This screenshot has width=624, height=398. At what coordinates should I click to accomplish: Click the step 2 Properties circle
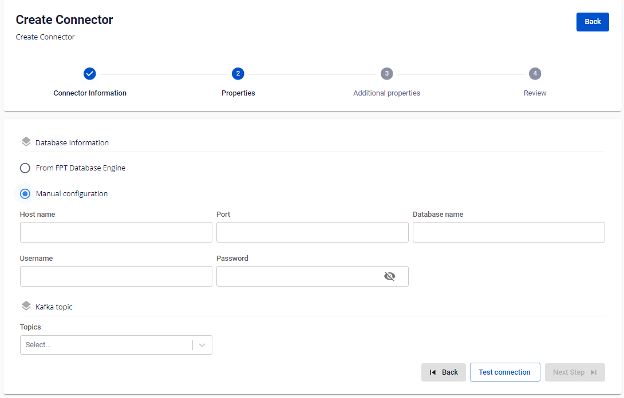[238, 74]
